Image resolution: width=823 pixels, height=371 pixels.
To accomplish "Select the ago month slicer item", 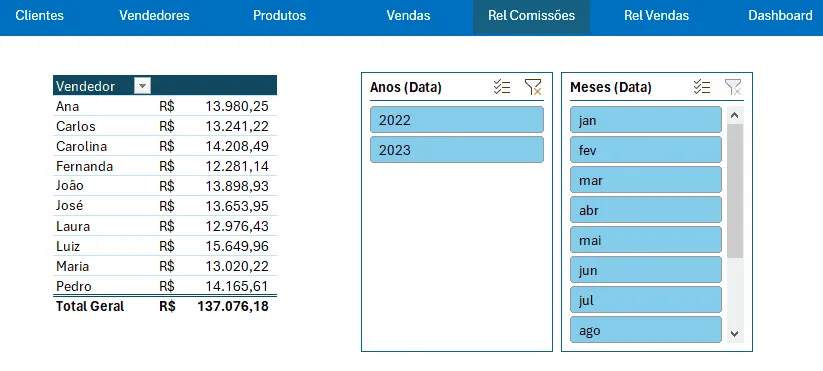I will point(646,330).
